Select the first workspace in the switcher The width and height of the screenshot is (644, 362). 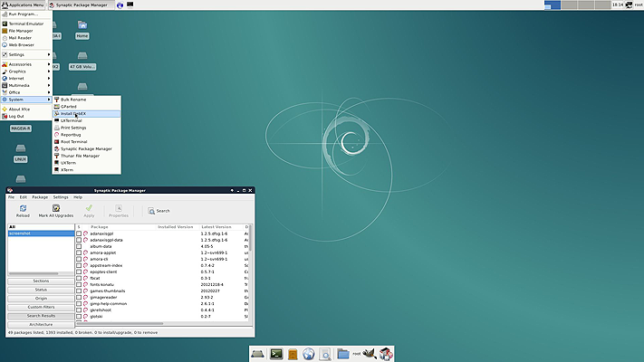coord(553,5)
